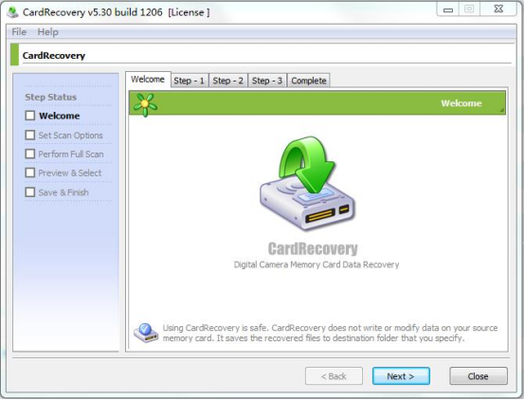This screenshot has width=525, height=400.
Task: Click the Step Status heading
Action: click(51, 97)
